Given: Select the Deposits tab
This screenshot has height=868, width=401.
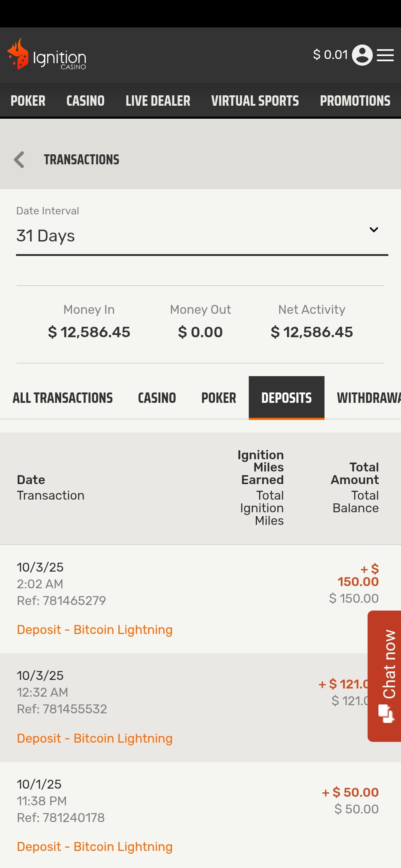Looking at the screenshot, I should [x=286, y=398].
